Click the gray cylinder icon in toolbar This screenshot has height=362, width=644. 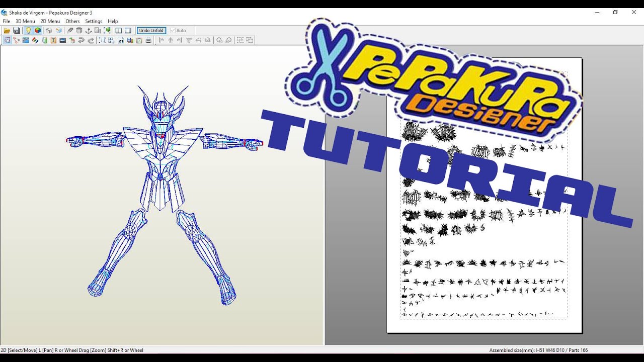79,31
